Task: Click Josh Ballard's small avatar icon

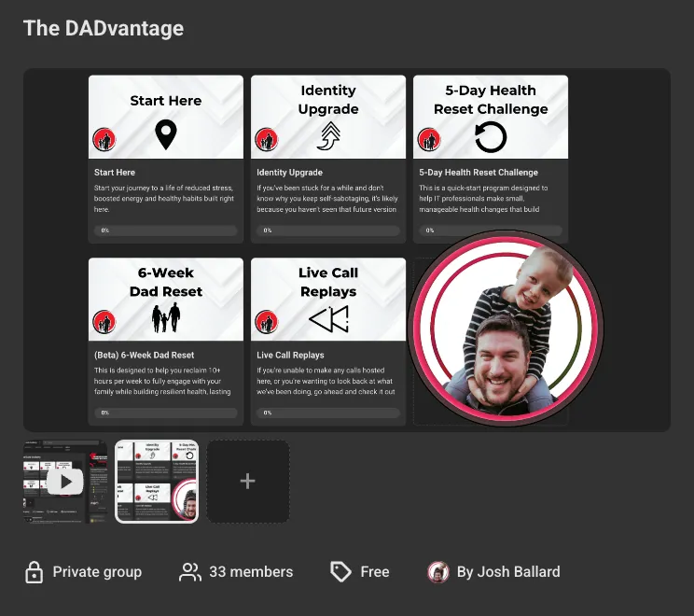Action: [438, 572]
